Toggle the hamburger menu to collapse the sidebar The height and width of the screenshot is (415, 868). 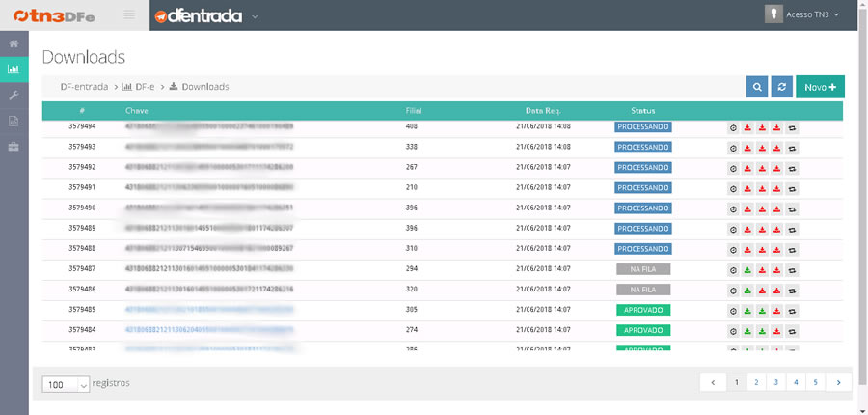coord(130,15)
